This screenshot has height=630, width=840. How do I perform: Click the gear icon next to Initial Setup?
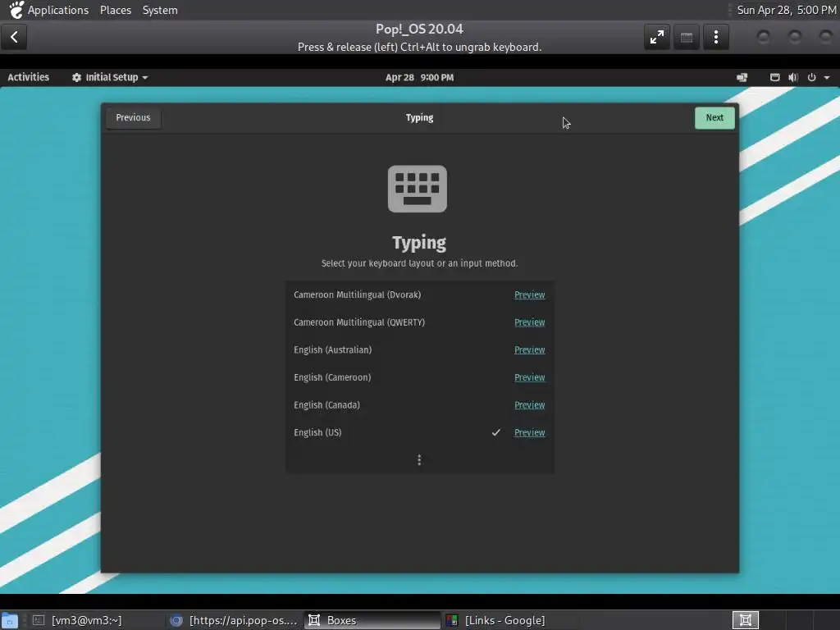(76, 77)
